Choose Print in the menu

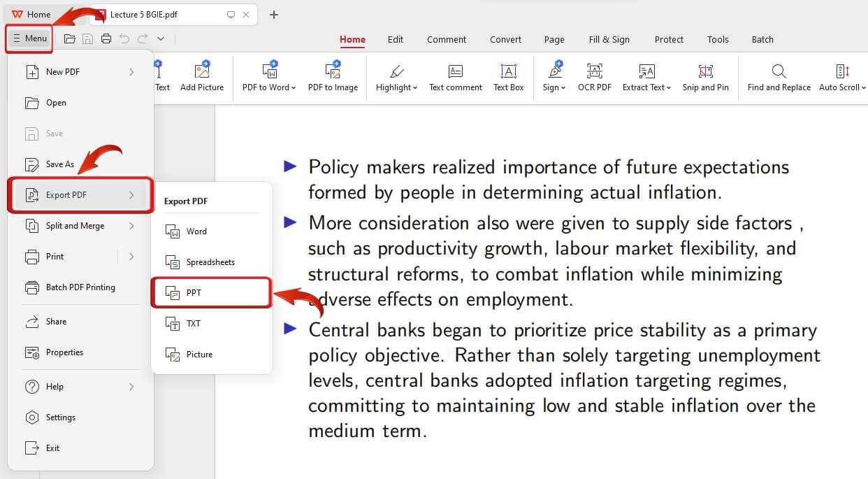click(67, 256)
